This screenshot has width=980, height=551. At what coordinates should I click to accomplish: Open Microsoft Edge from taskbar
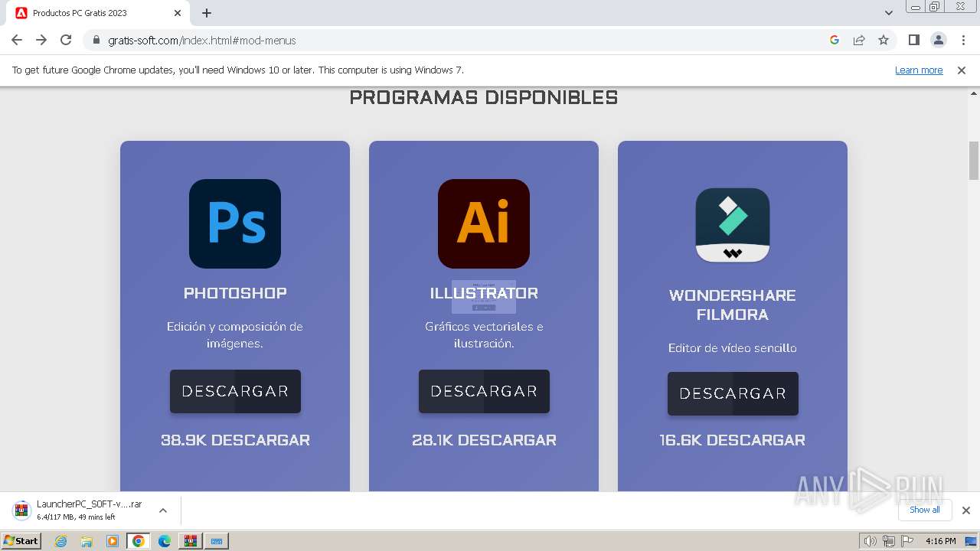(165, 541)
